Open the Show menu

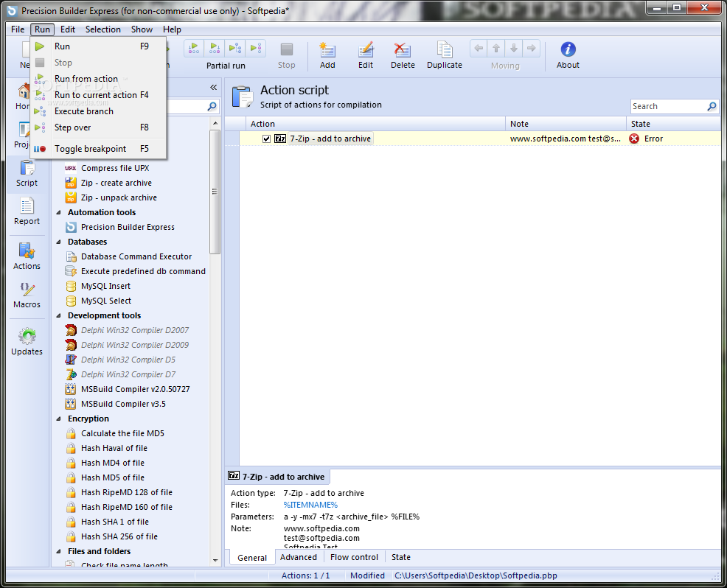click(142, 29)
